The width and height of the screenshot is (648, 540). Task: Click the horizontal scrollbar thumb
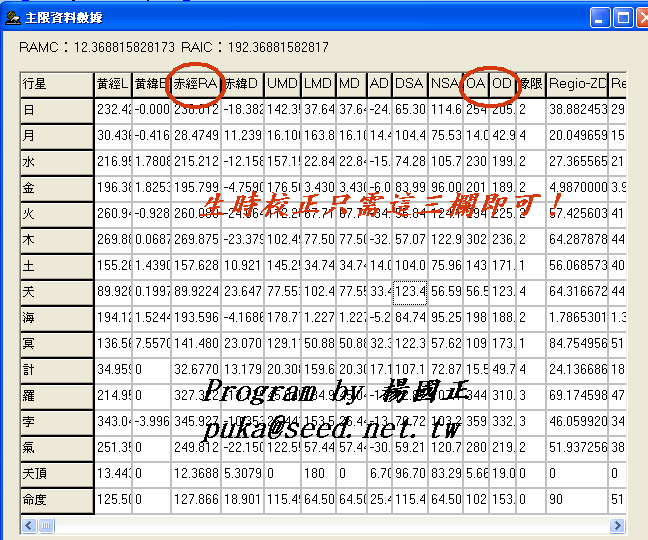tap(47, 524)
